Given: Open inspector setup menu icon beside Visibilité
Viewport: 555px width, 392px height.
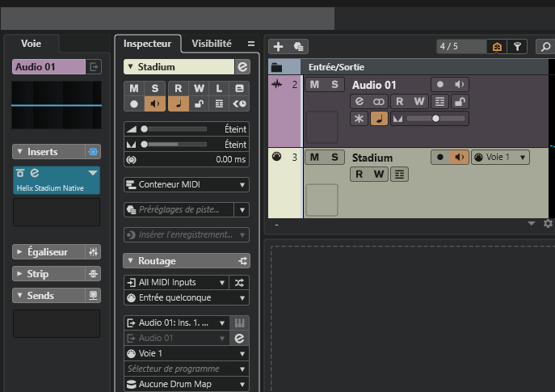Looking at the screenshot, I should click(251, 44).
